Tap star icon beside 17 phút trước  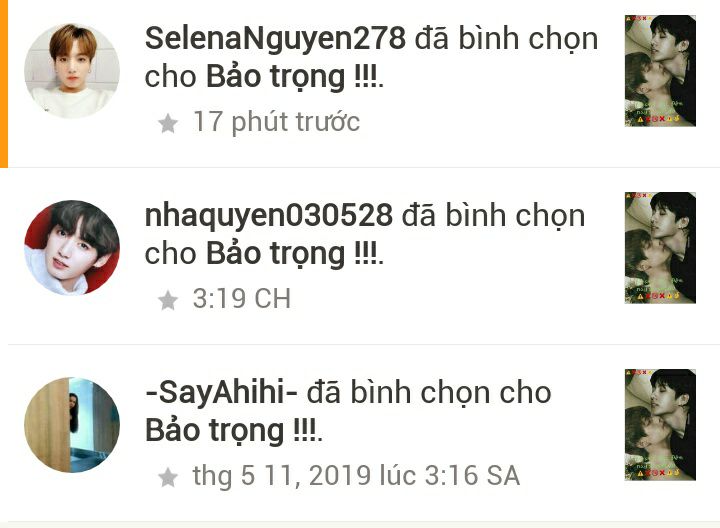coord(168,124)
